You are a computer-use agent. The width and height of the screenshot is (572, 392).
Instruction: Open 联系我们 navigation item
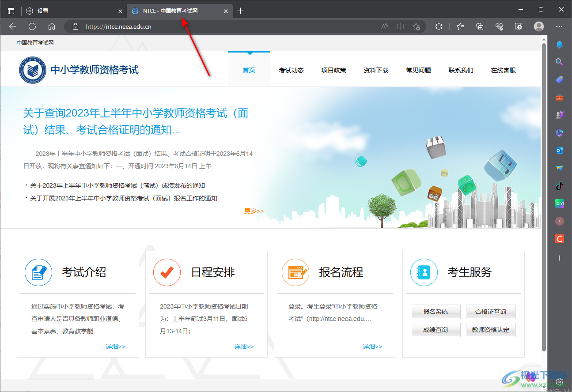click(461, 70)
